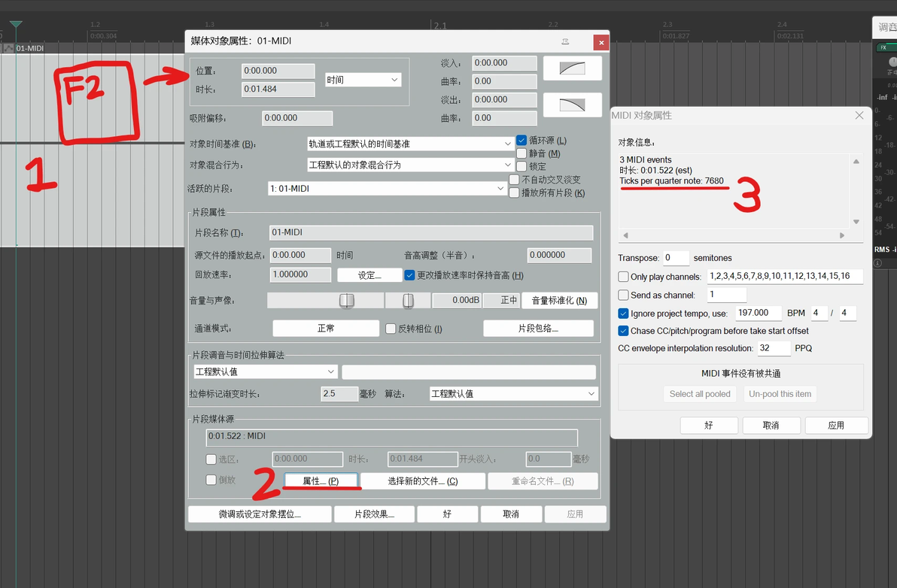
Task: Click the volume slider handle
Action: coord(347,301)
